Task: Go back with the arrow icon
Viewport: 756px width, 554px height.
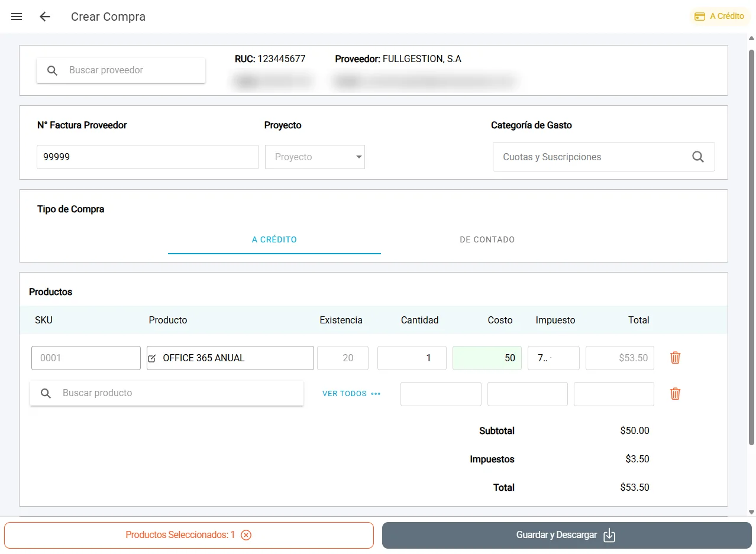Action: coord(45,17)
